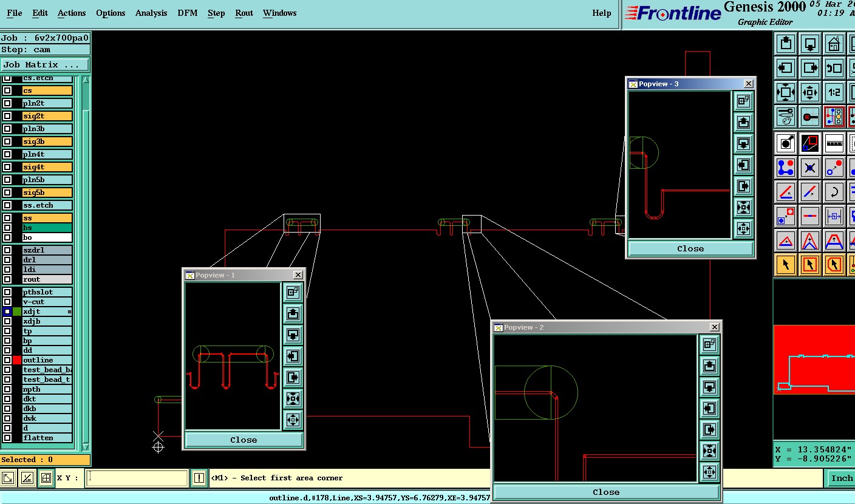
Task: Close Popview - 2 with Close button
Action: [x=606, y=492]
